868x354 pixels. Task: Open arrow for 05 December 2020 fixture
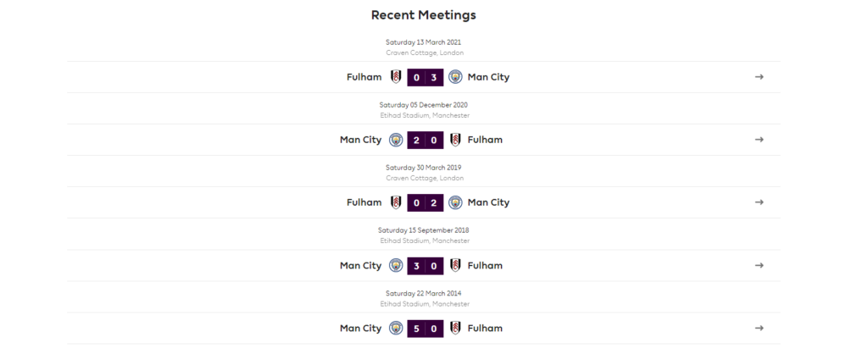click(x=759, y=140)
